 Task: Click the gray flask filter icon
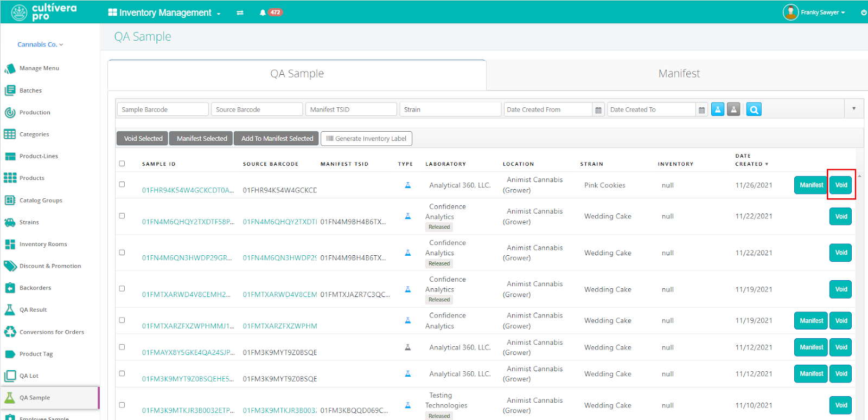point(733,109)
